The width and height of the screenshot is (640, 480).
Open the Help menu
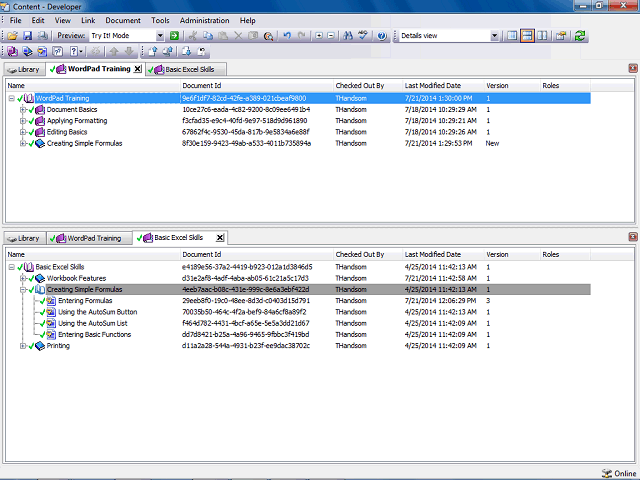tap(247, 20)
